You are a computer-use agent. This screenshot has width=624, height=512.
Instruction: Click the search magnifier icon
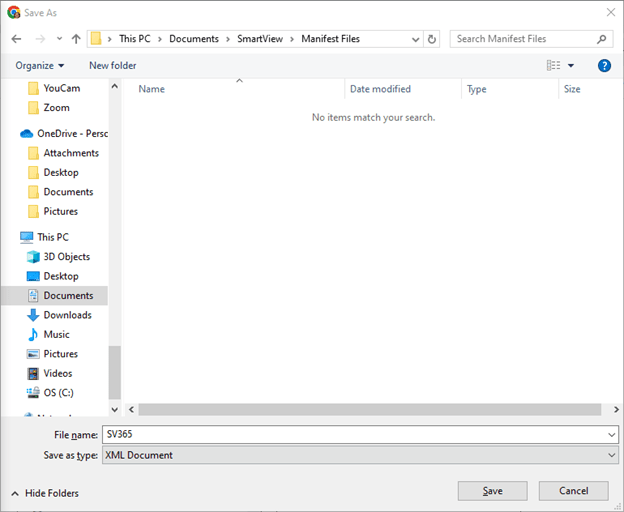(x=602, y=39)
